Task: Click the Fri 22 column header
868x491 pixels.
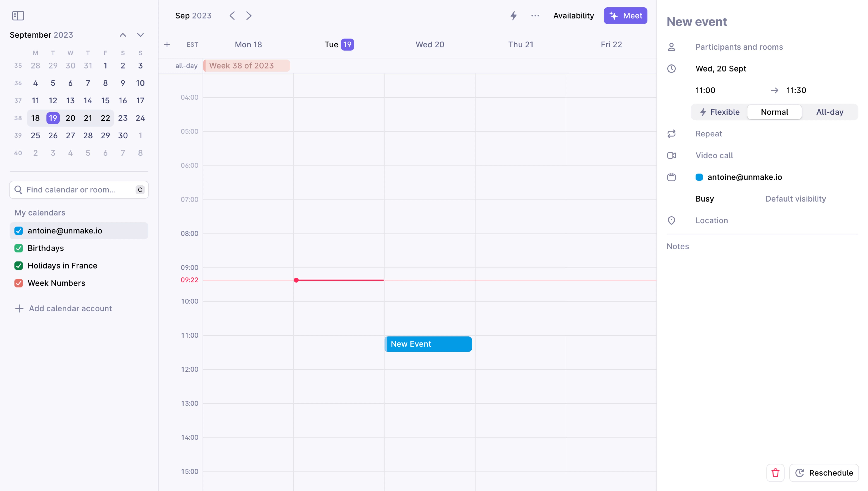Action: point(611,45)
